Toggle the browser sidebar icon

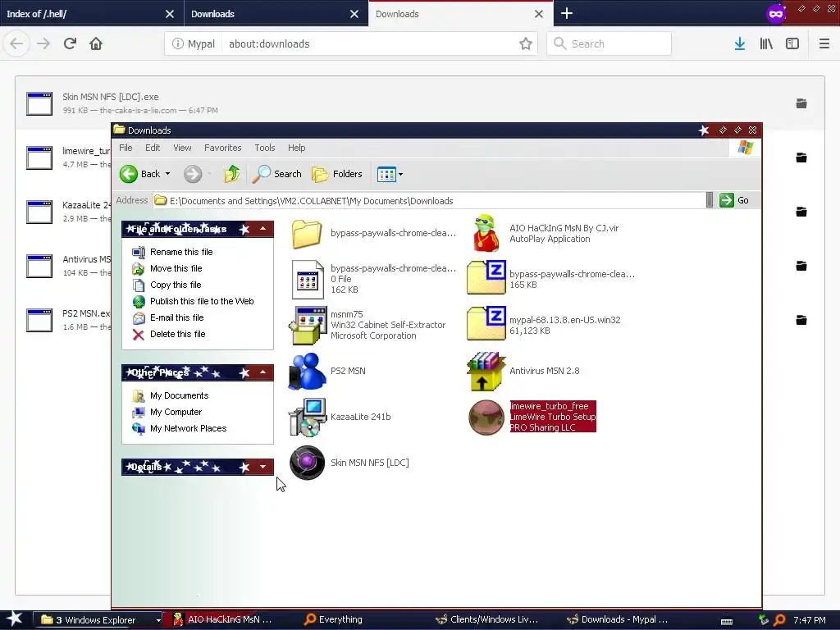(x=792, y=44)
